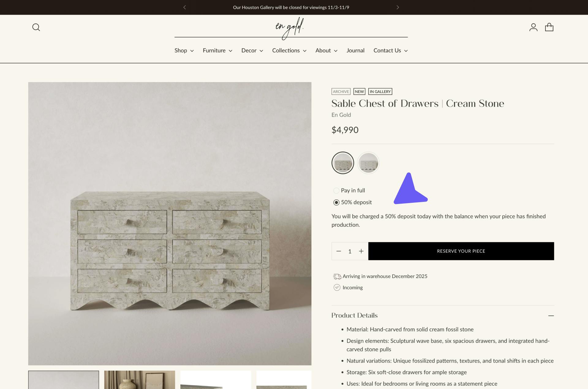The image size is (588, 389).
Task: Click the account icon
Action: [x=533, y=27]
